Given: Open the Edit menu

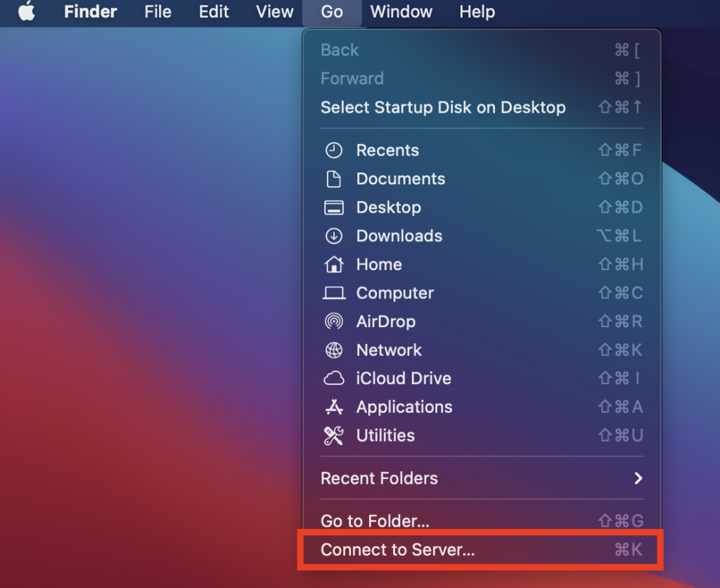Looking at the screenshot, I should [214, 11].
